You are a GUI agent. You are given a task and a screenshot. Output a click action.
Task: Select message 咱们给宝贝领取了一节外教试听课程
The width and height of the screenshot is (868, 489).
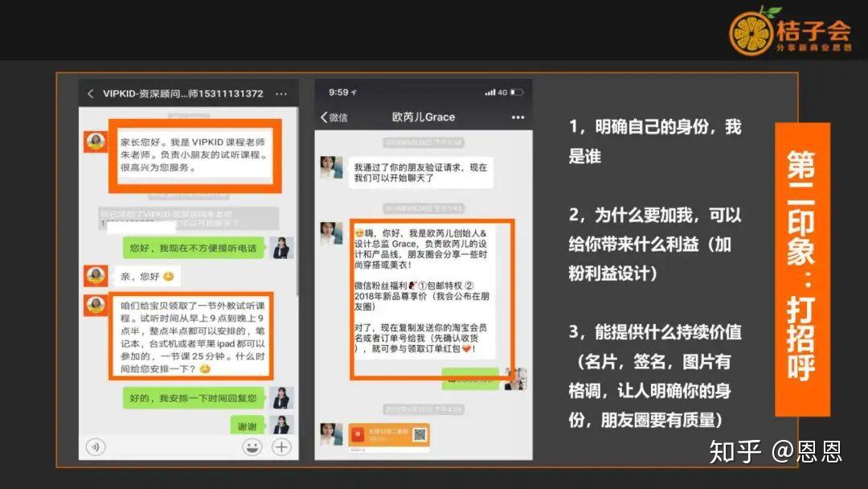pos(193,337)
